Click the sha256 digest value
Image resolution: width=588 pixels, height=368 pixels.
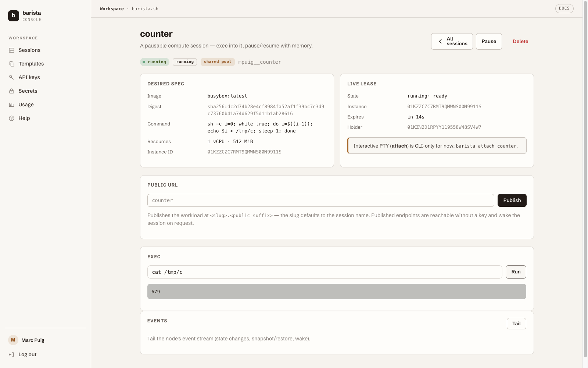click(x=266, y=110)
